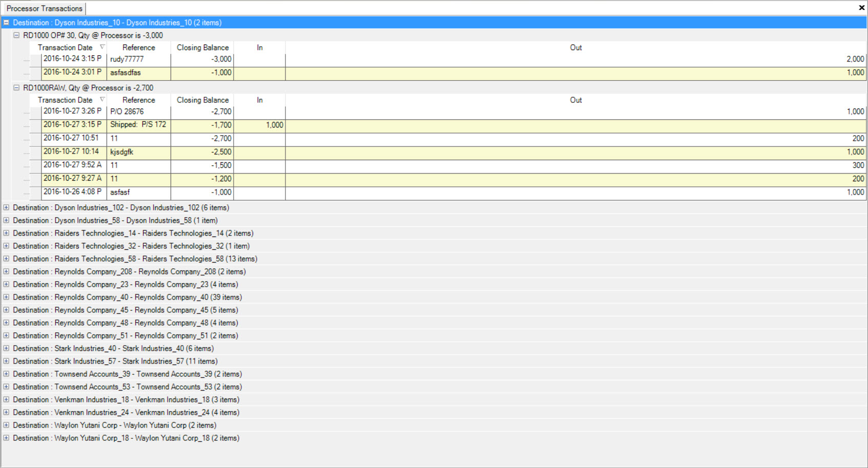Screen dimensions: 868x468
Task: Expand the Dyson Industries_58 destination group
Action: (6, 220)
